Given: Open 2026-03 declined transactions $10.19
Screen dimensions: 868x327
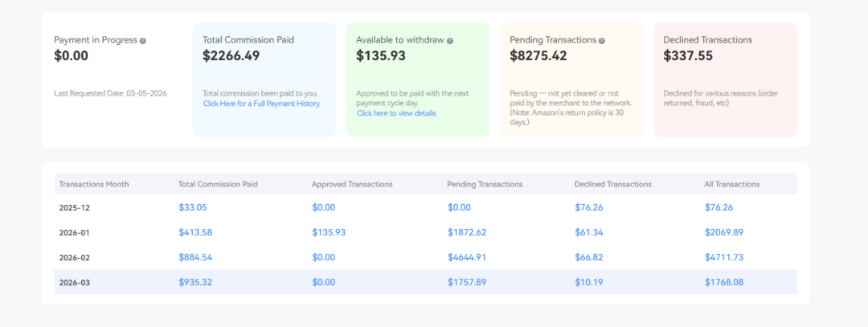Looking at the screenshot, I should [589, 282].
